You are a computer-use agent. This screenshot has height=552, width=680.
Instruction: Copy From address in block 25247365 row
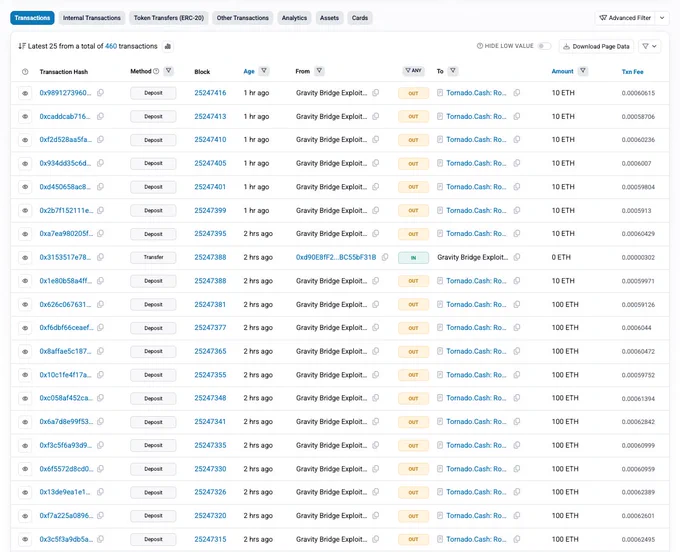[x=376, y=351]
